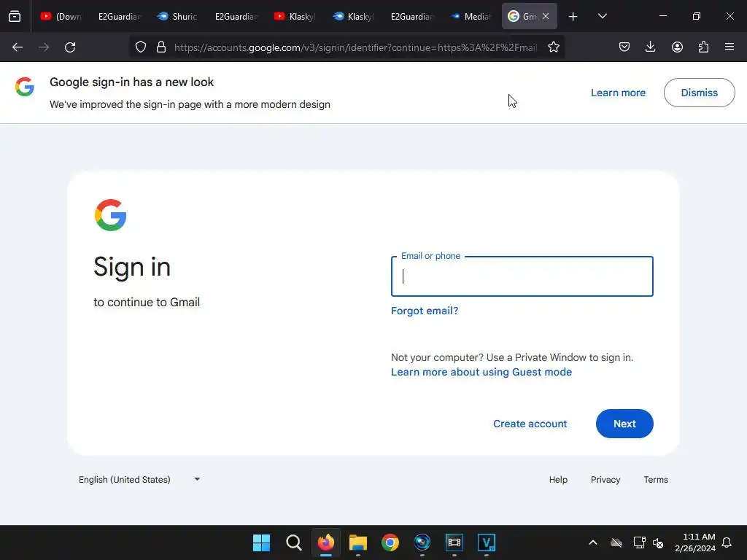Click the "to continue to Gmail" text
747x560 pixels.
click(x=147, y=303)
